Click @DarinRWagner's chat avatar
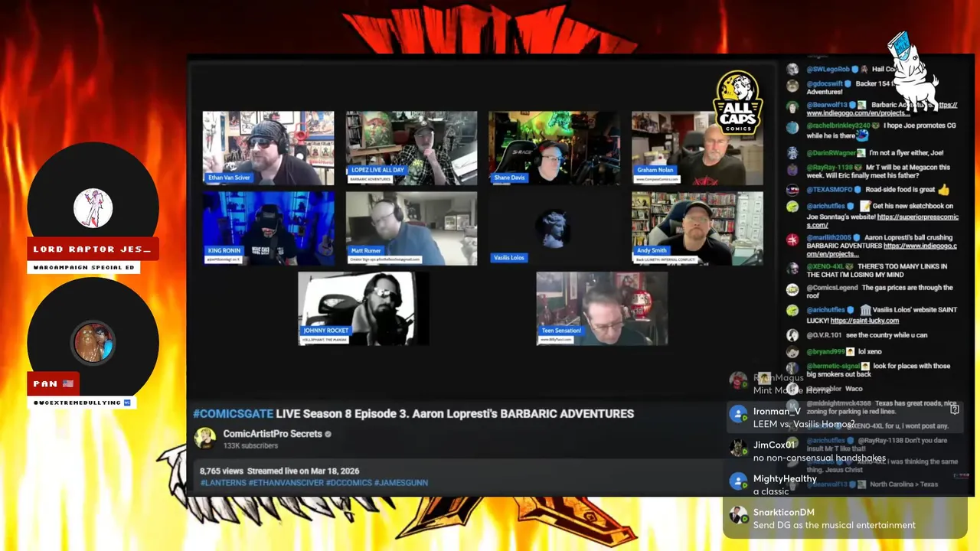 click(792, 153)
